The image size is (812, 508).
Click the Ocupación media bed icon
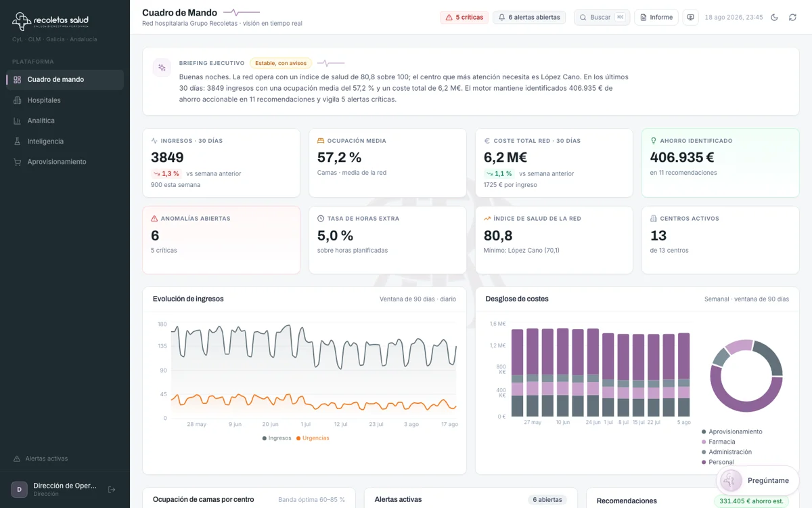(x=321, y=141)
